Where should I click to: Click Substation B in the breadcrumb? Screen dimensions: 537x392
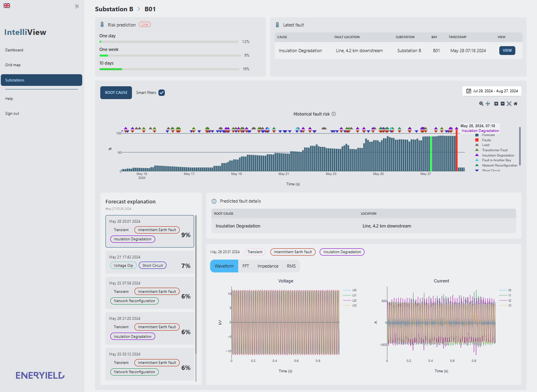click(114, 9)
